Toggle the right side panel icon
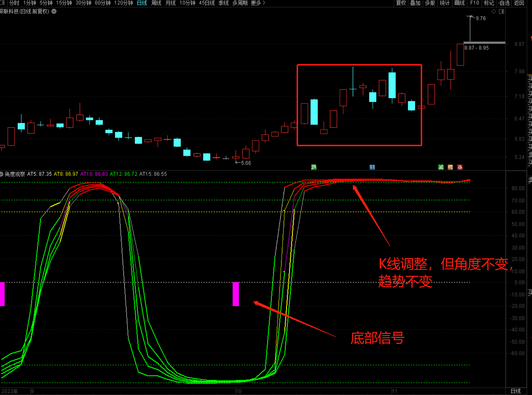 point(501,12)
